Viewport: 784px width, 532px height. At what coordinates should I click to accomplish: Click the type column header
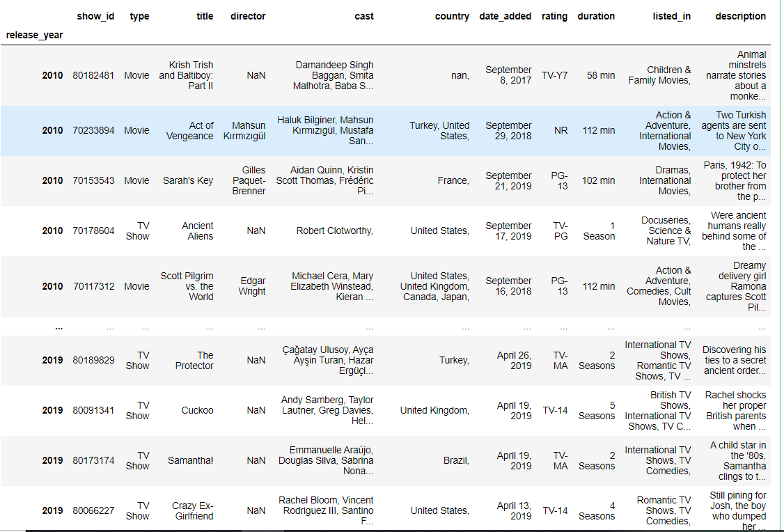click(x=139, y=16)
